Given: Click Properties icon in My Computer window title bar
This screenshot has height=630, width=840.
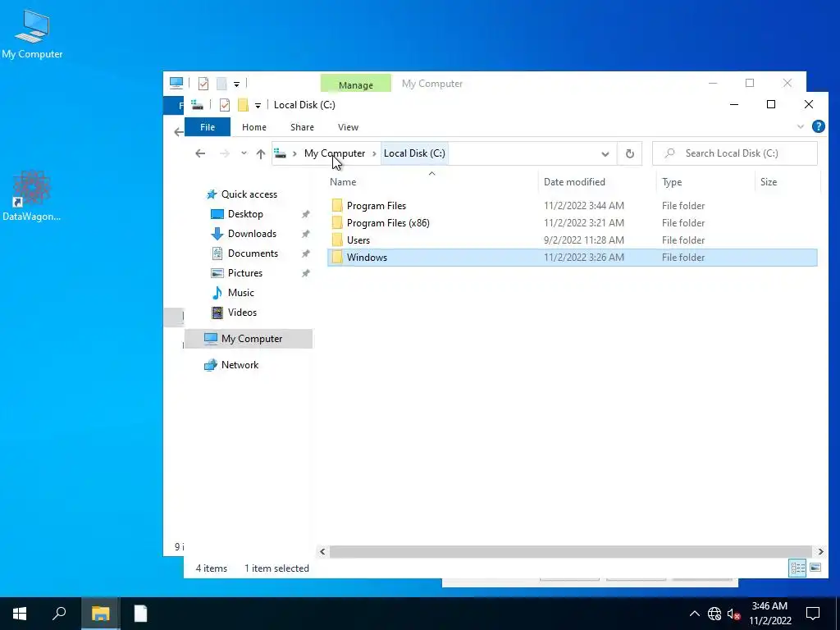Looking at the screenshot, I should coord(203,84).
